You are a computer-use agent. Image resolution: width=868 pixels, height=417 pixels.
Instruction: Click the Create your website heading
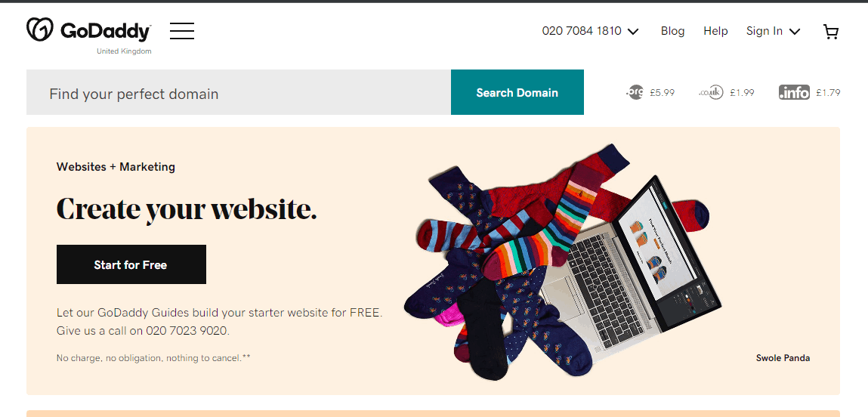[x=187, y=209]
